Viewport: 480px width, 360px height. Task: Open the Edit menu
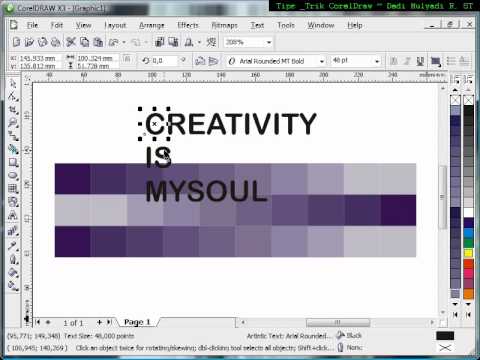pyautogui.click(x=57, y=25)
